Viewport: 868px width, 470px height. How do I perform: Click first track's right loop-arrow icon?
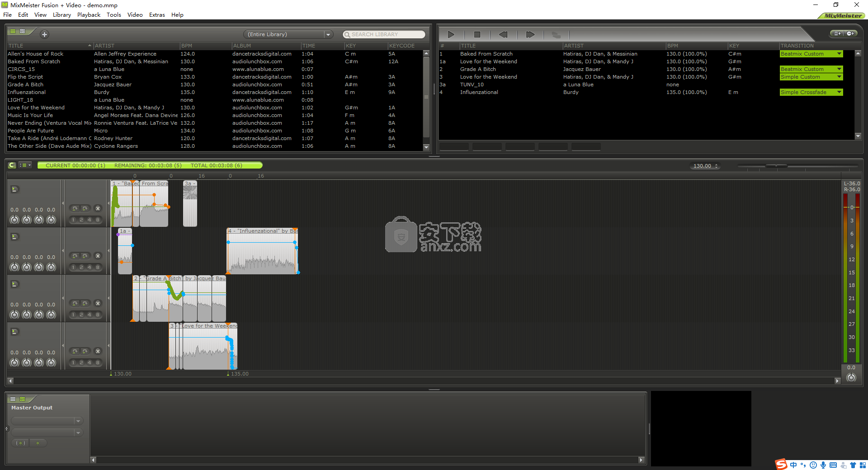(x=85, y=208)
